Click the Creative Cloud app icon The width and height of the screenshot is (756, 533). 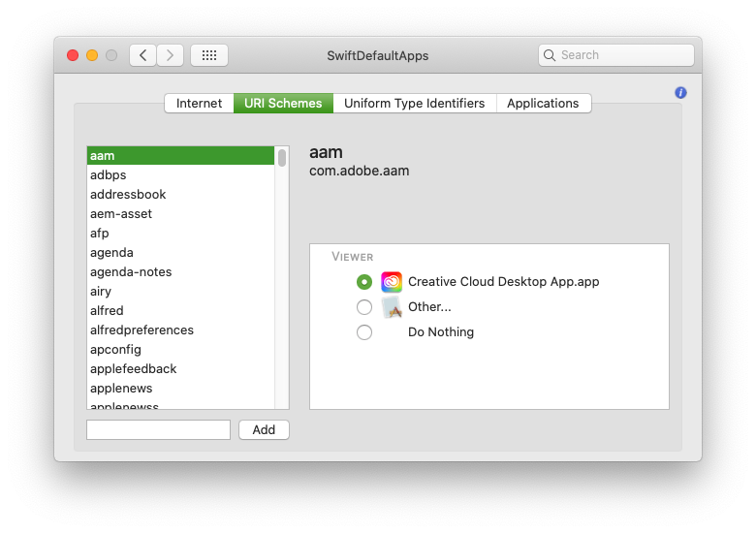pos(392,282)
